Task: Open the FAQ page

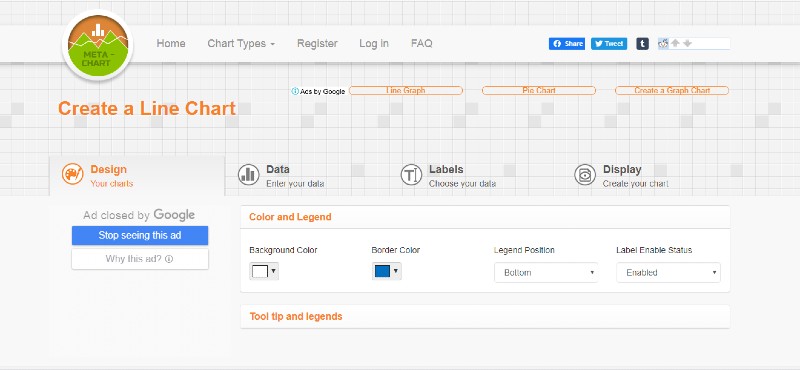Action: pyautogui.click(x=421, y=44)
